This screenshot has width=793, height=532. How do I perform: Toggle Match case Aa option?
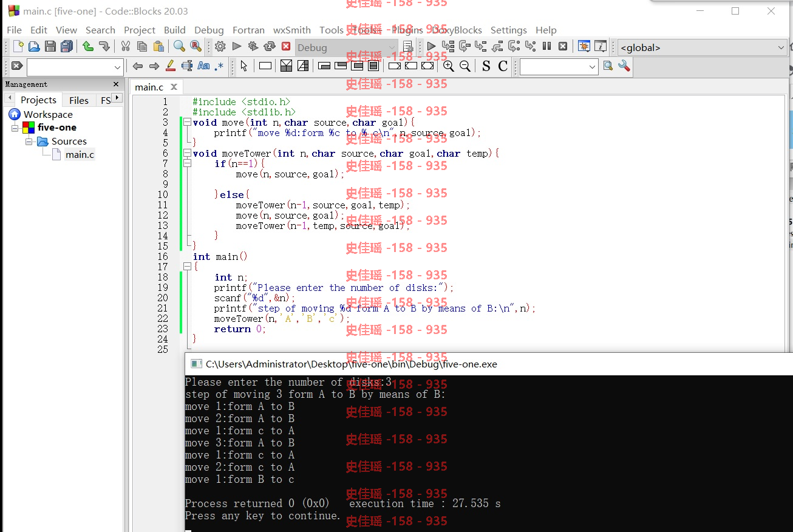[x=203, y=66]
